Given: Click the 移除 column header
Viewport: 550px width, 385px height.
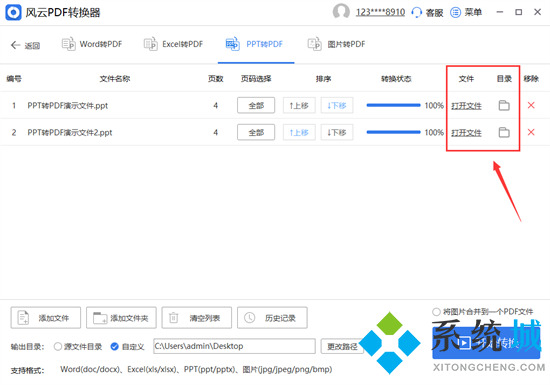Looking at the screenshot, I should click(x=531, y=79).
